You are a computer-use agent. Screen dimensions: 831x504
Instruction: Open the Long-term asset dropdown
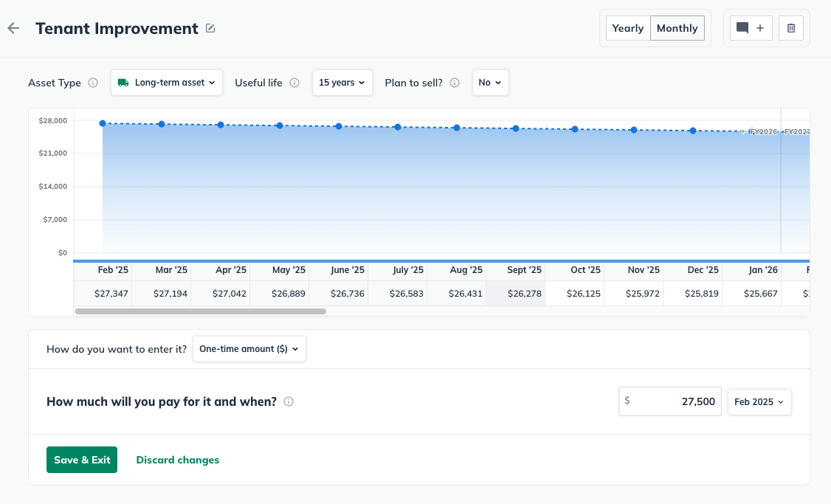coord(167,83)
